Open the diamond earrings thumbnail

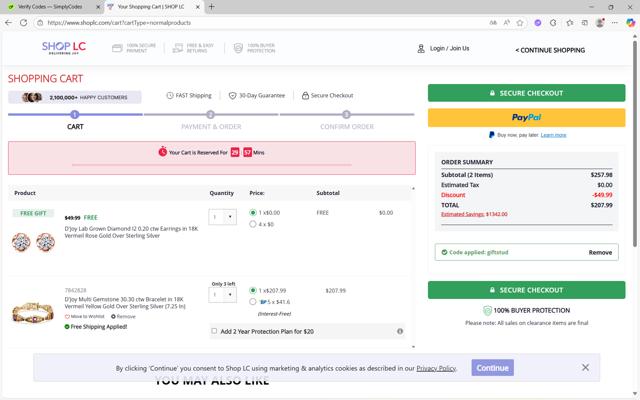33,242
